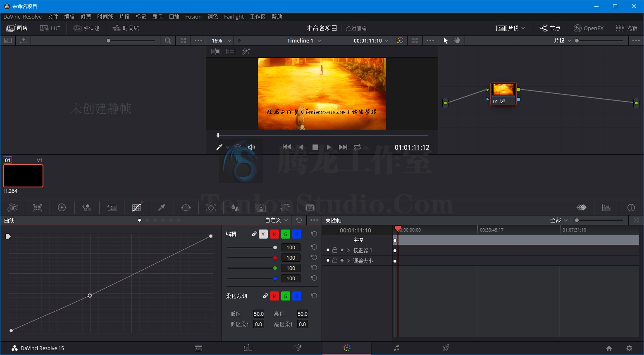
Task: Toggle the 画廊 gallery button
Action: [17, 28]
